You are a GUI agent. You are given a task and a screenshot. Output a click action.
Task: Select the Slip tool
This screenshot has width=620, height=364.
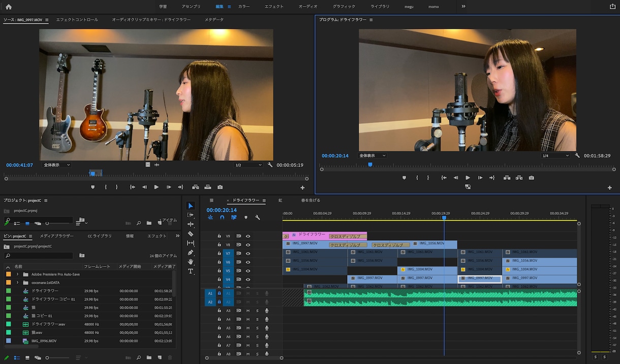point(191,243)
